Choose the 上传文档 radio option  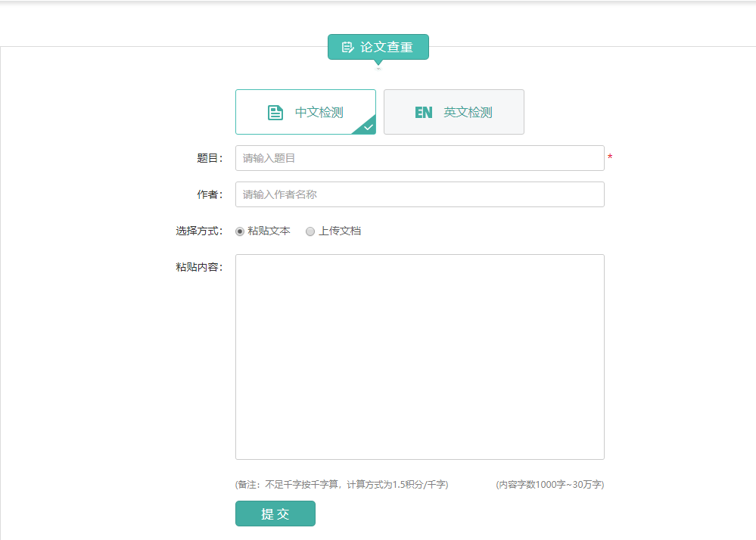click(310, 231)
